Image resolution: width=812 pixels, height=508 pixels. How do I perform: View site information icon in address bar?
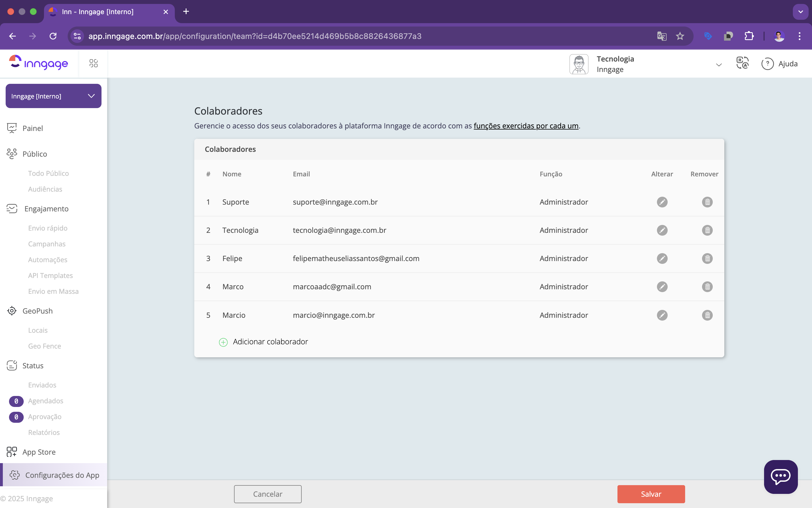pyautogui.click(x=78, y=36)
